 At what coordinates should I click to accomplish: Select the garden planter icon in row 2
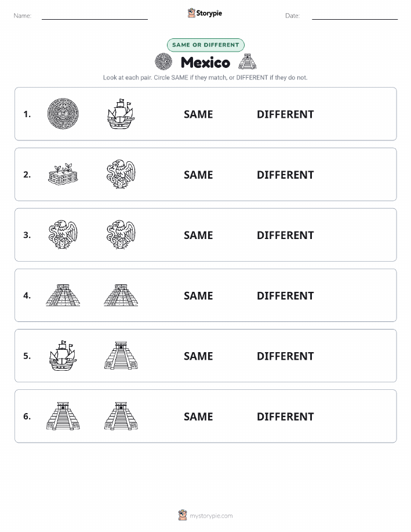(63, 175)
